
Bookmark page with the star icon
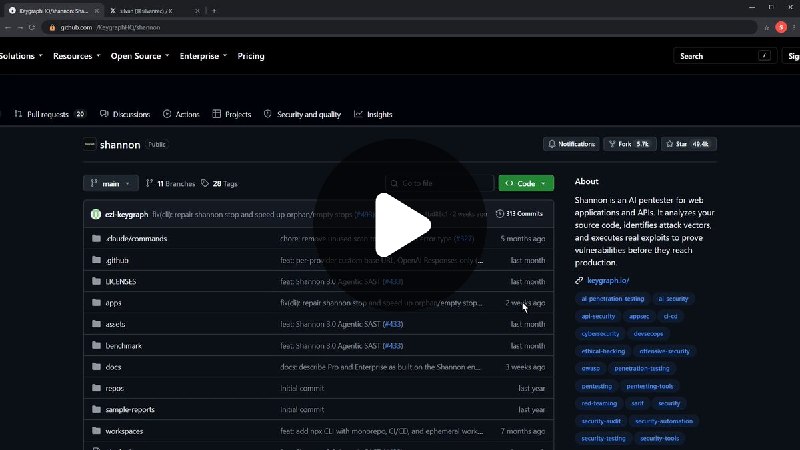pos(766,28)
